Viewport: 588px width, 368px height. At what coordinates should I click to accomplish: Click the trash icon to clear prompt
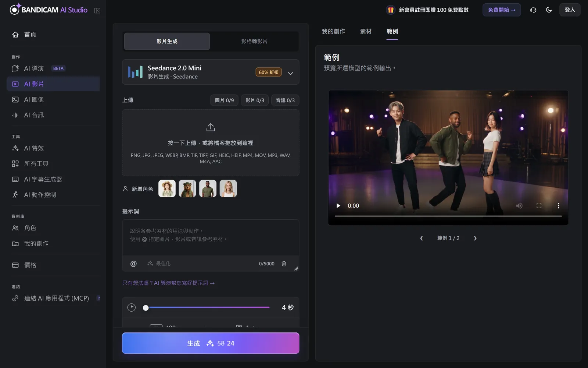pos(284,263)
